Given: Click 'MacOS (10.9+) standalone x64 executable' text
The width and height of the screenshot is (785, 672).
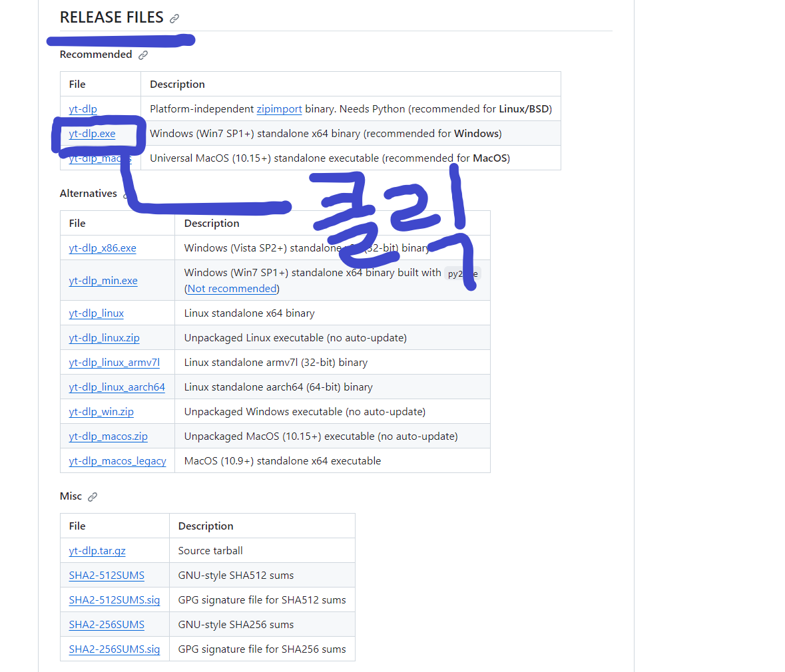Looking at the screenshot, I should tap(282, 460).
